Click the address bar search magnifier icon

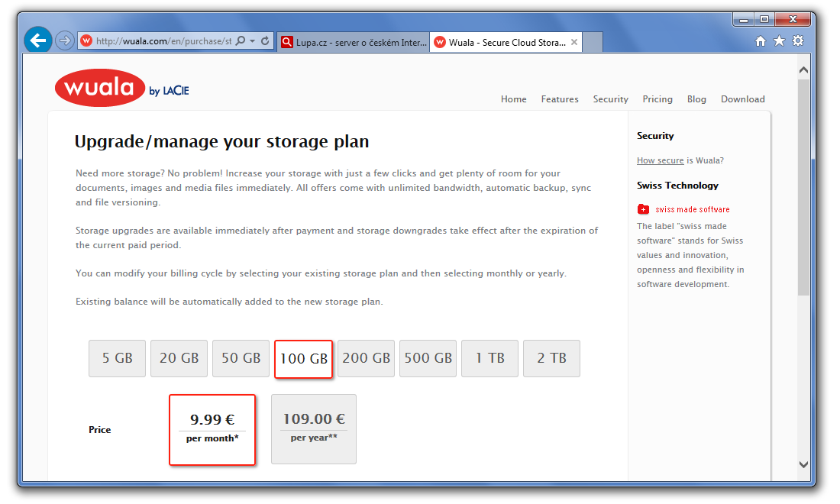coord(240,41)
